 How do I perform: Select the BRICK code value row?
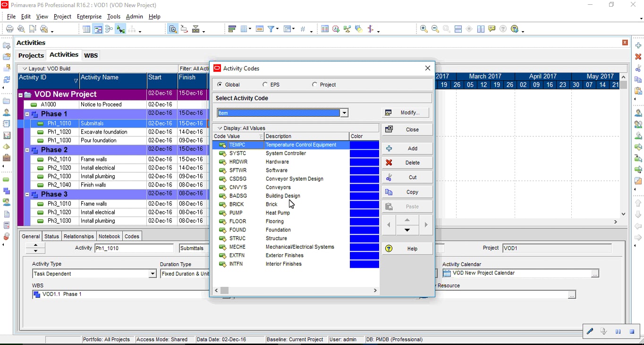(296, 204)
